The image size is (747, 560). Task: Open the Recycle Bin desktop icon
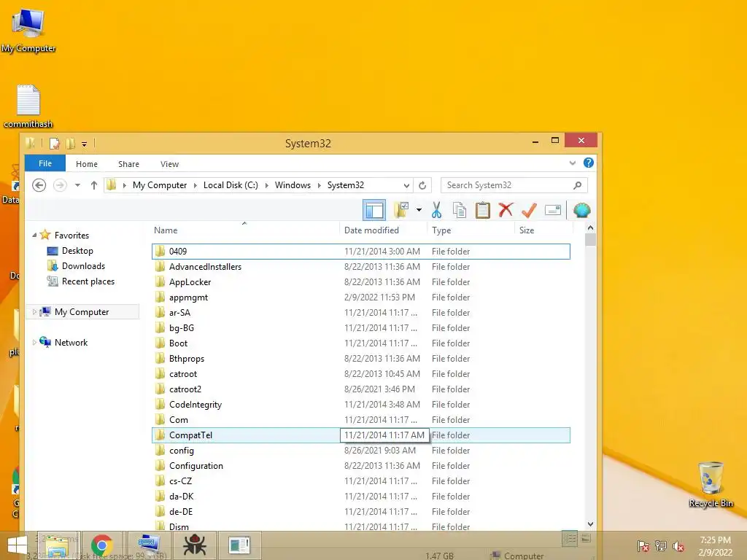tap(711, 484)
